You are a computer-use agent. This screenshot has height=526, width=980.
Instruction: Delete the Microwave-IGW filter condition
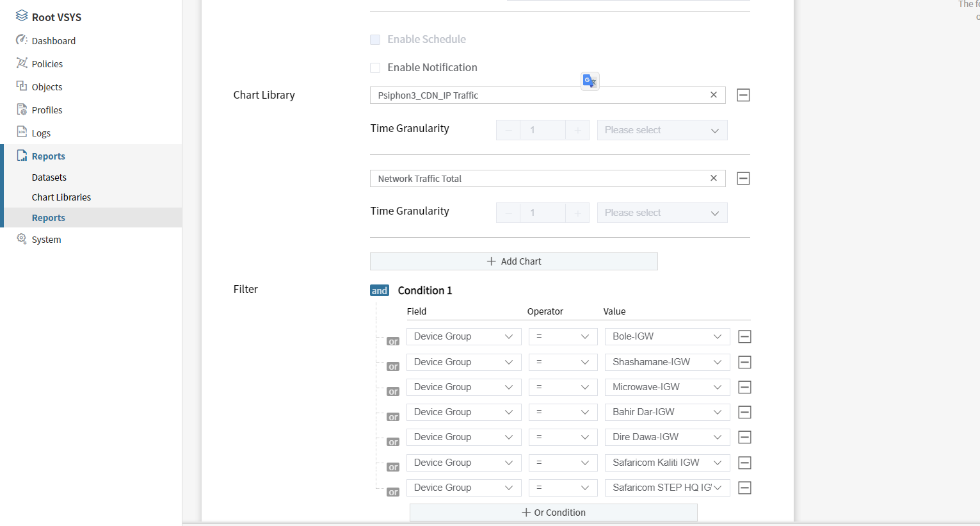744,388
